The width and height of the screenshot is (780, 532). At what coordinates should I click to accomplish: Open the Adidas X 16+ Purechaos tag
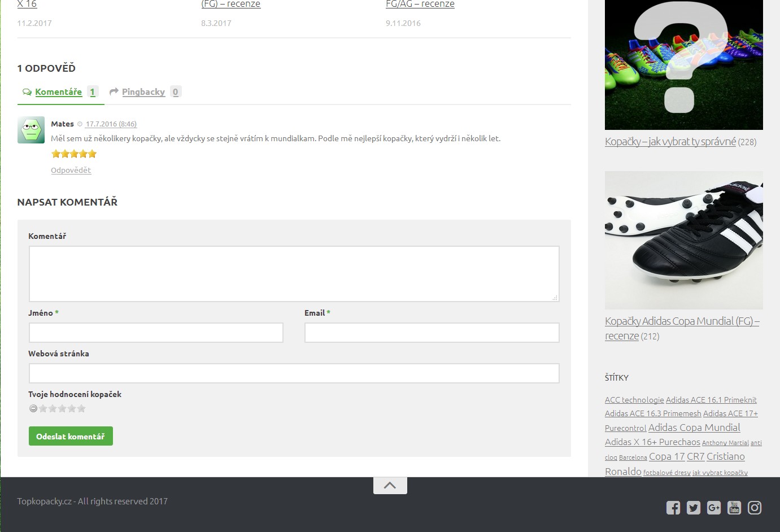coord(652,442)
